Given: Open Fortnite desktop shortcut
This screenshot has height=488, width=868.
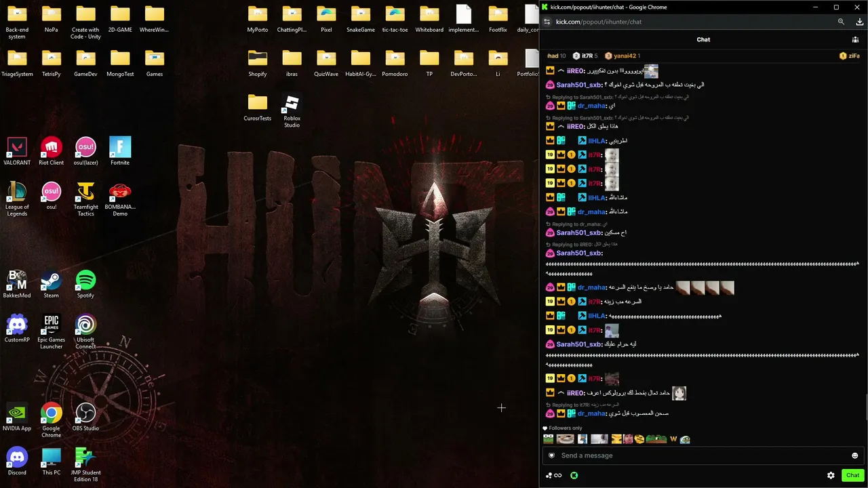Looking at the screenshot, I should click(120, 152).
